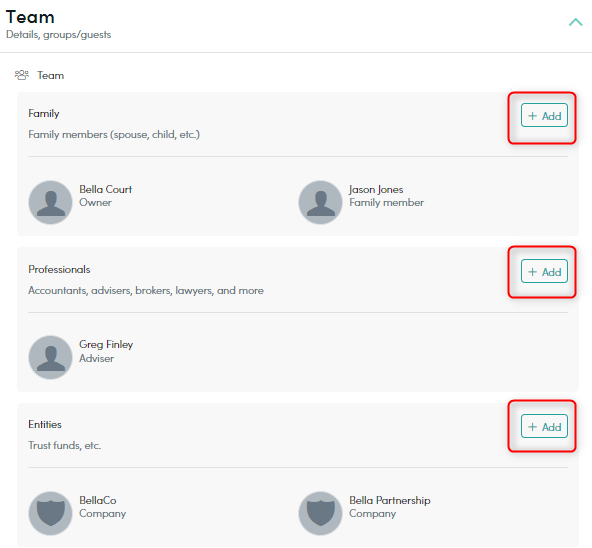
Task: Click the Team group people icon
Action: (22, 75)
